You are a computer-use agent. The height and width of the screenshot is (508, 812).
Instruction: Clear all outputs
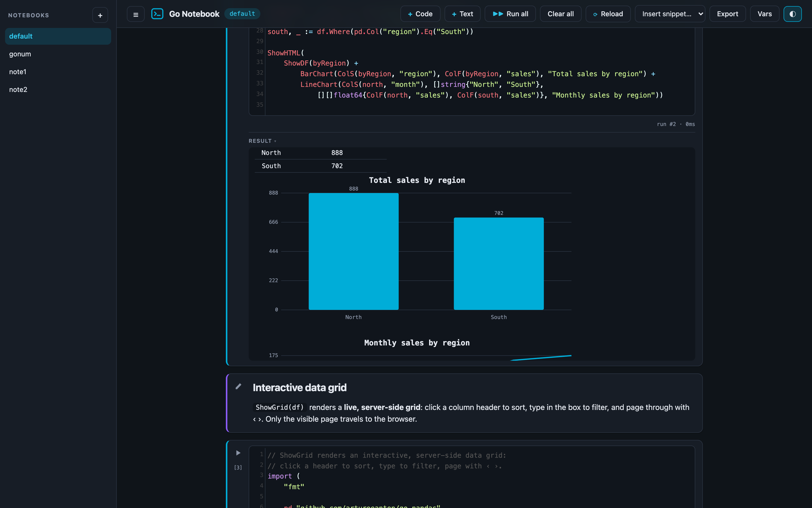coord(560,14)
